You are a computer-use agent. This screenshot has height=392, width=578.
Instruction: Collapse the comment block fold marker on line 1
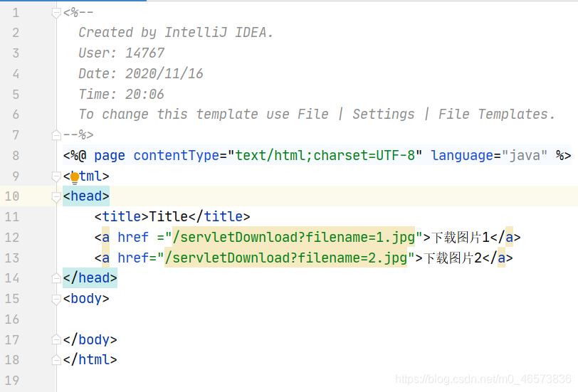56,14
